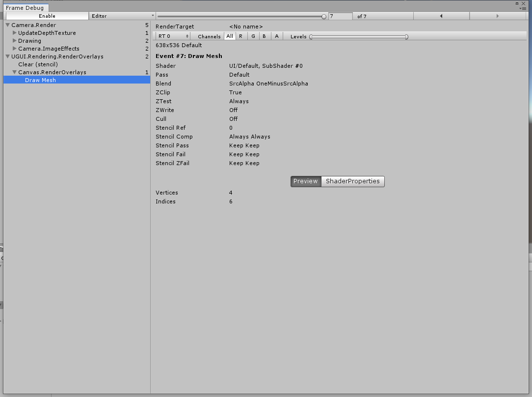Select the B channel view
532x397 pixels.
265,36
